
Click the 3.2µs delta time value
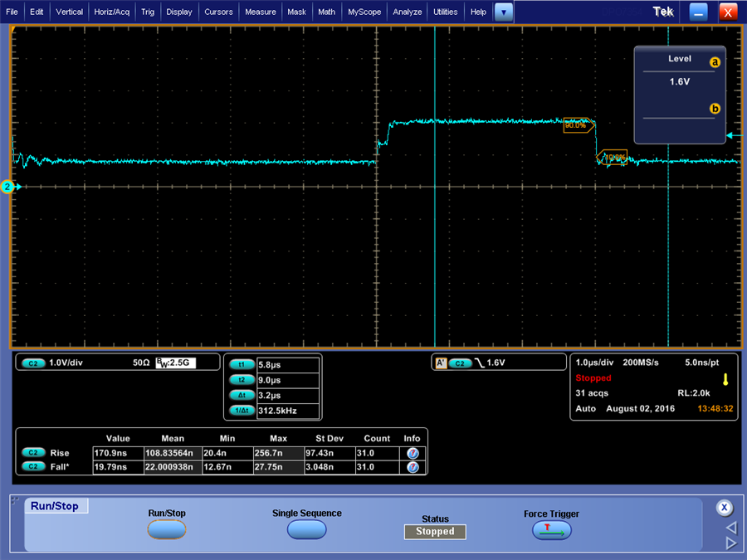[x=288, y=395]
